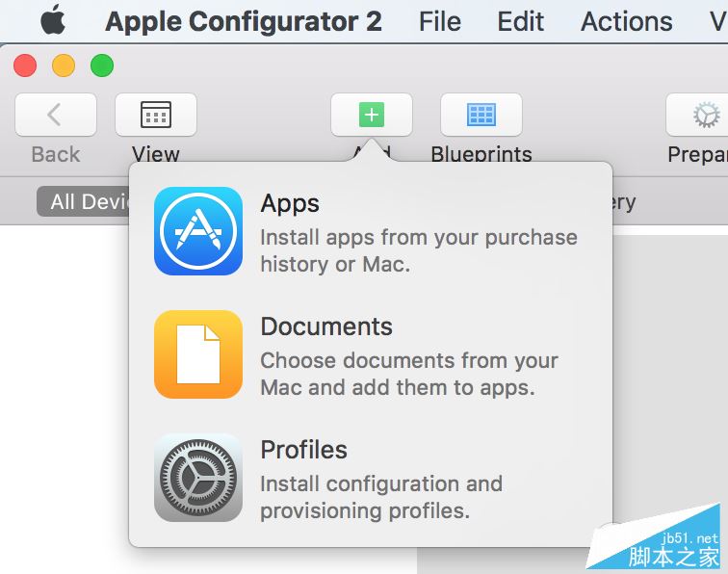The height and width of the screenshot is (574, 728).
Task: Choose Apps title in the Add popover
Action: [x=290, y=204]
